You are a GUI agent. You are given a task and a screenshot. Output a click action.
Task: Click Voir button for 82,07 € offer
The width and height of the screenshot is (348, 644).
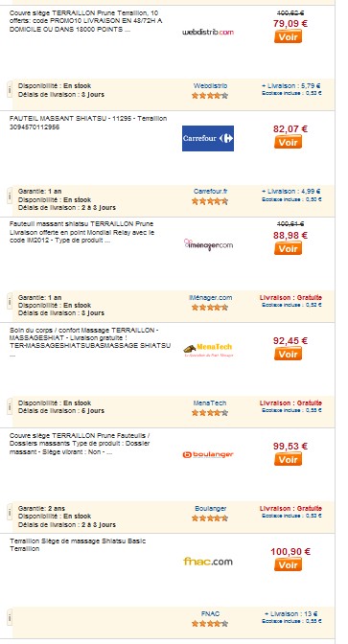[288, 142]
